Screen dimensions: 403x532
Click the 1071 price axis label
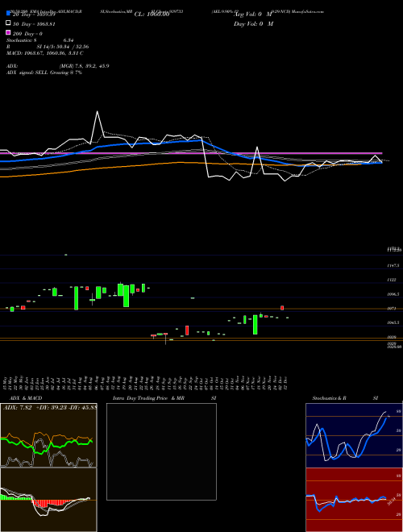click(x=391, y=309)
